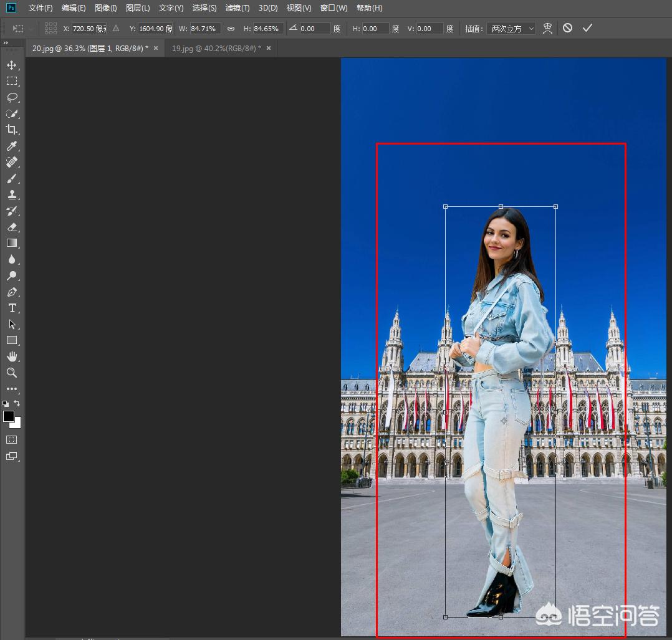
Task: Select the Horizontal Type tool
Action: pos(12,307)
